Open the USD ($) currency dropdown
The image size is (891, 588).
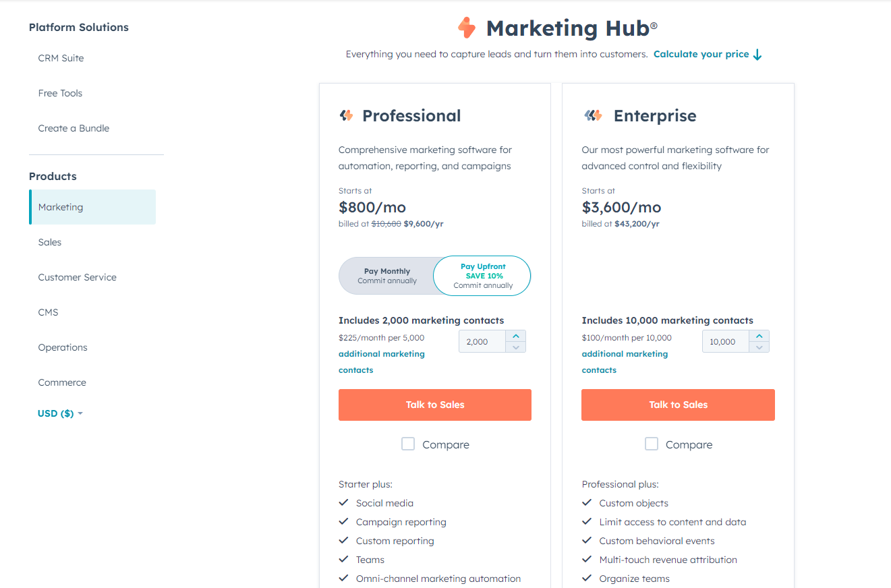tap(60, 413)
